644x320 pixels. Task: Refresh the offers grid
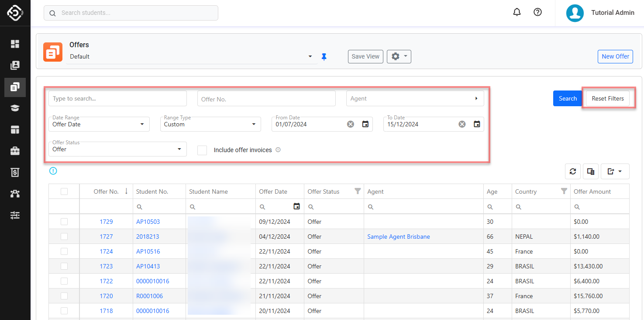[x=573, y=172]
